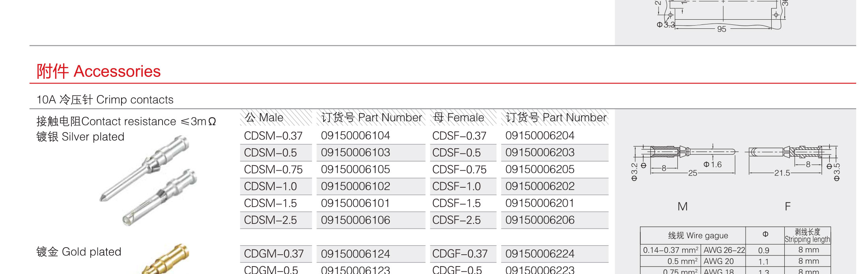Click part number 09150006104
This screenshot has height=274, width=868.
355,136
